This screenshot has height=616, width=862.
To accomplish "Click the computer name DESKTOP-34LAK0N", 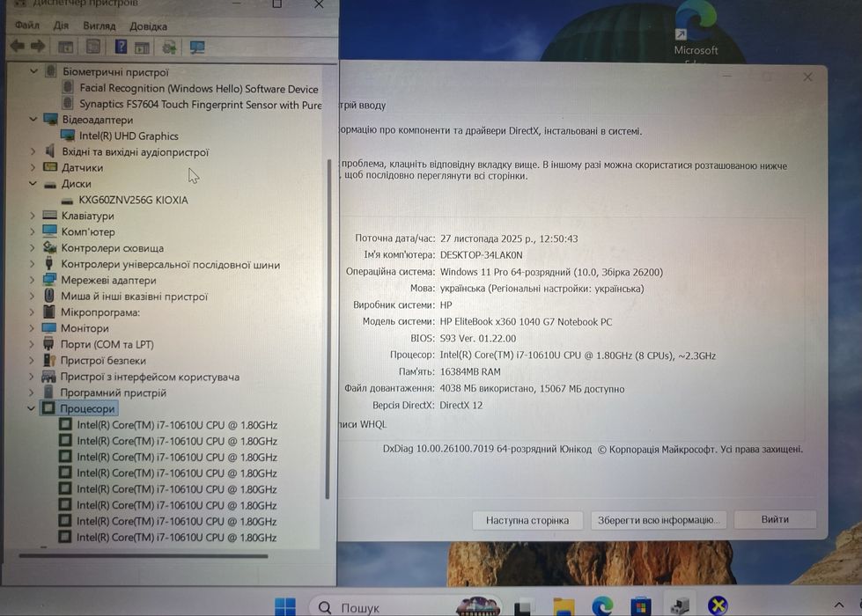I will pyautogui.click(x=481, y=255).
